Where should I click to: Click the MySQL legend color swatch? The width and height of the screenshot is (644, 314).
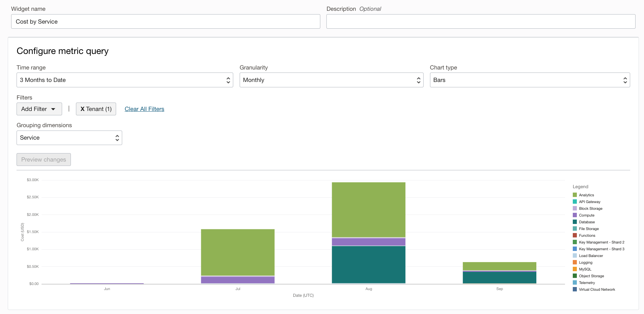(x=575, y=269)
